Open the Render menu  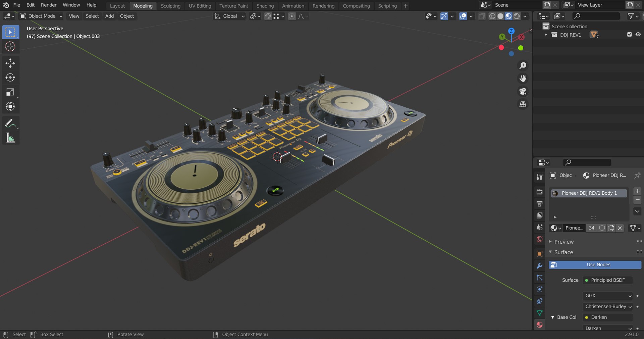point(49,5)
